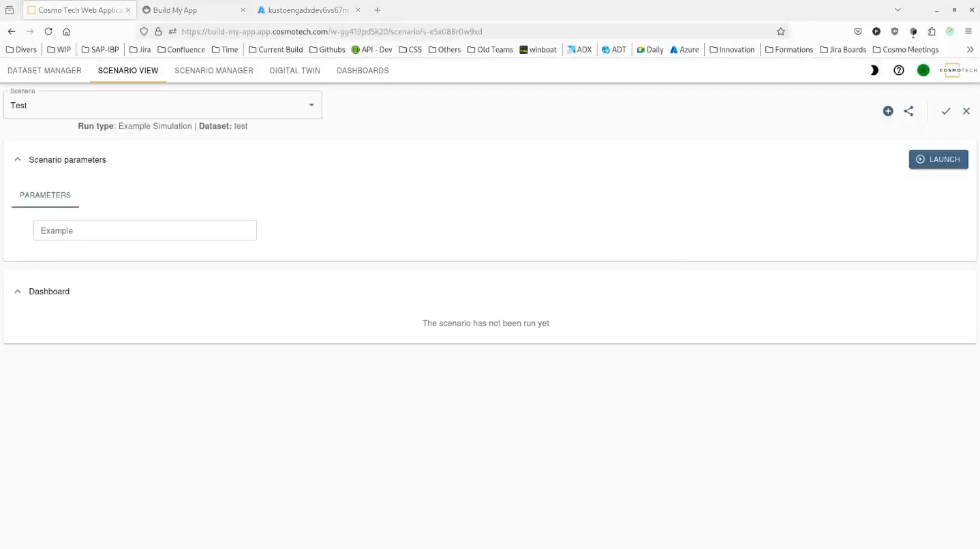Viewport: 980px width, 549px height.
Task: Collapse the Dashboard section
Action: coord(18,292)
